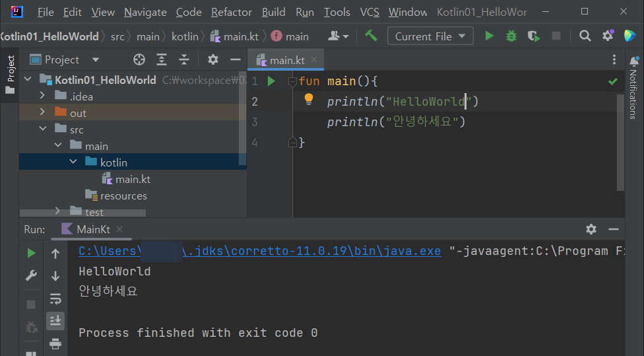Collapse the main folder in tree
Viewport: 644px width, 356px height.
[x=58, y=145]
